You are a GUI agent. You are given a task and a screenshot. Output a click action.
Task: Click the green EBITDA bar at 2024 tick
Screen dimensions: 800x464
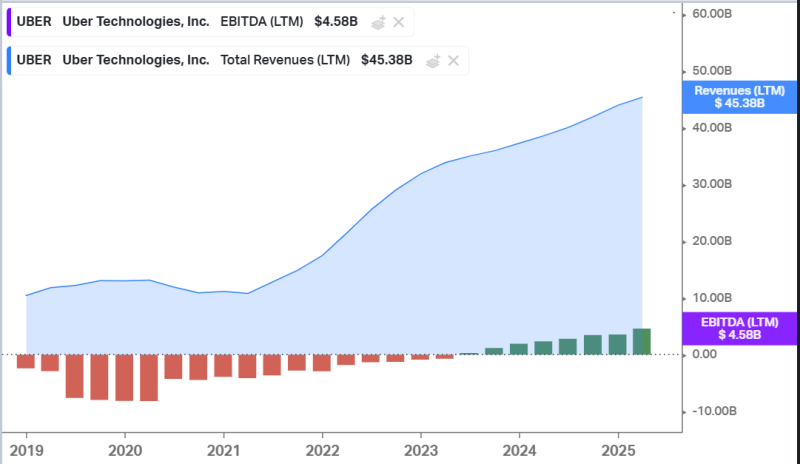(519, 349)
